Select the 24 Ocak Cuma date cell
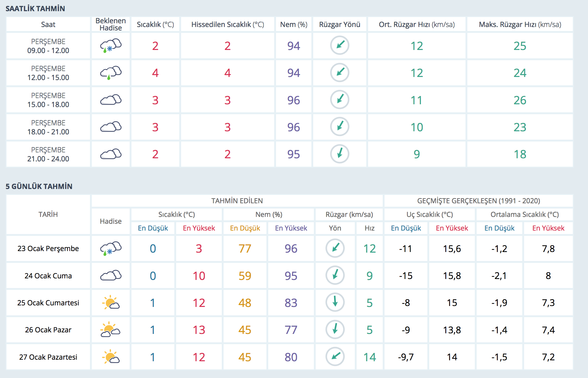 (48, 276)
